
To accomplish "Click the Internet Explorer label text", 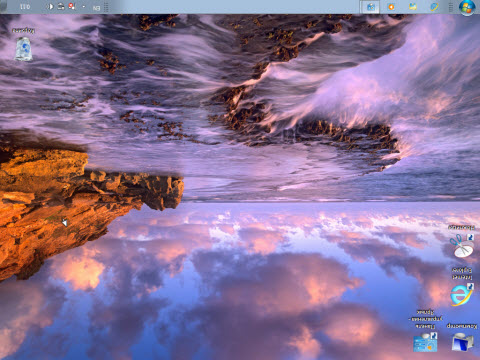I will coord(462,273).
